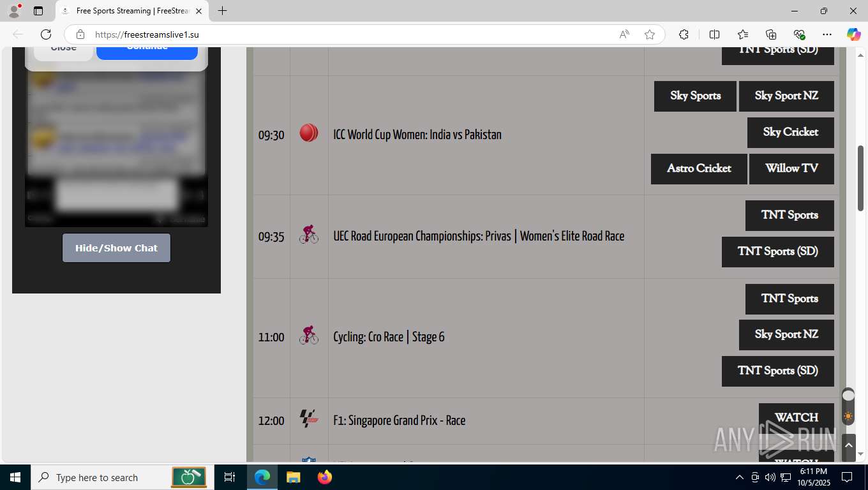Open Sky Sports stream for India vs Pakistan
Screen dimensions: 868x490
(x=695, y=96)
